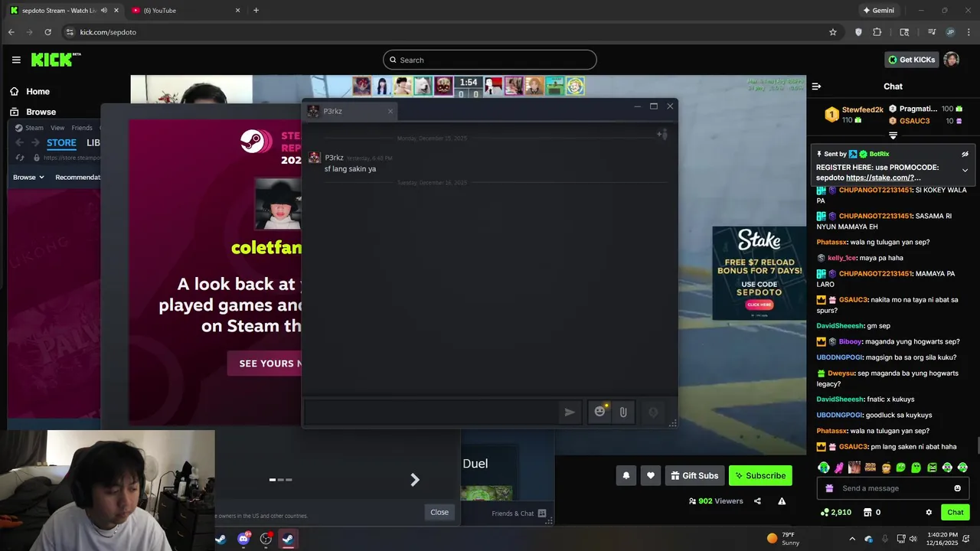Report stream with warning triangle icon
Image resolution: width=980 pixels, height=551 pixels.
pos(782,501)
